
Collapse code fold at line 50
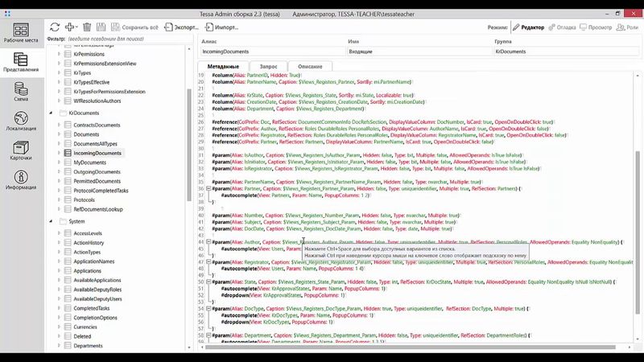pos(209,283)
